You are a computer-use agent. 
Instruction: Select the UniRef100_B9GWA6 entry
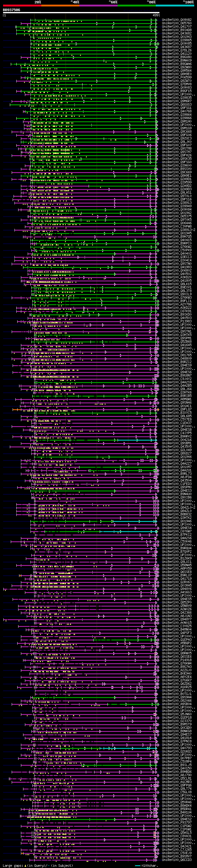point(177,64)
